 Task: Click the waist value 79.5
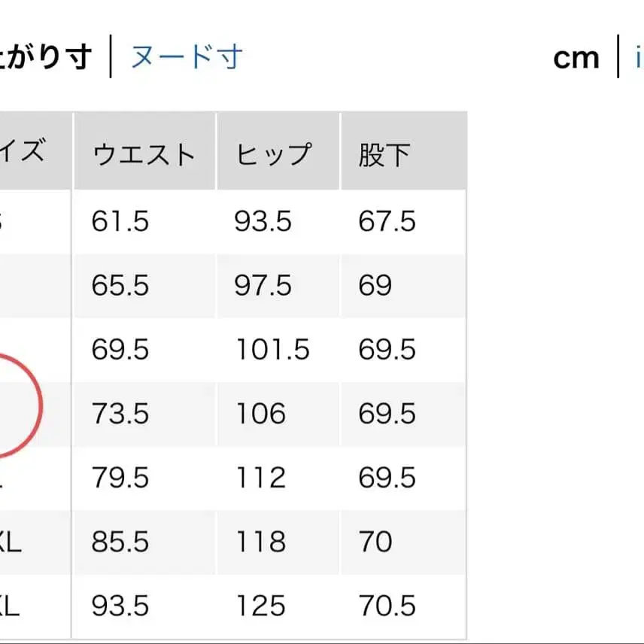pos(119,478)
